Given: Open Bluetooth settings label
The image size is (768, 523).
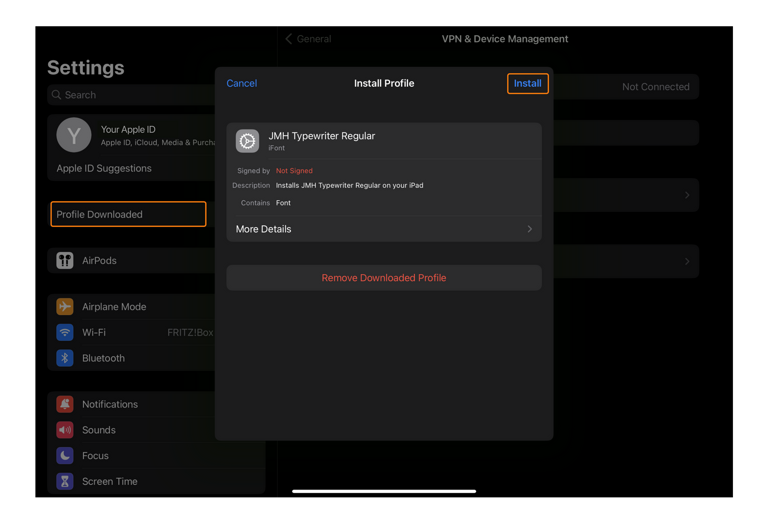Looking at the screenshot, I should click(103, 358).
